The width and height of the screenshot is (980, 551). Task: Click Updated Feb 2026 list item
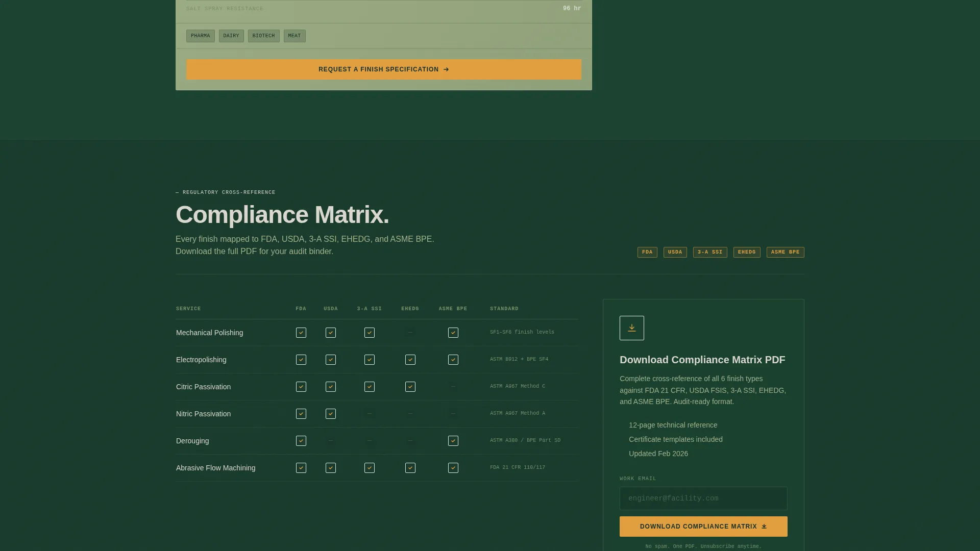click(x=658, y=454)
